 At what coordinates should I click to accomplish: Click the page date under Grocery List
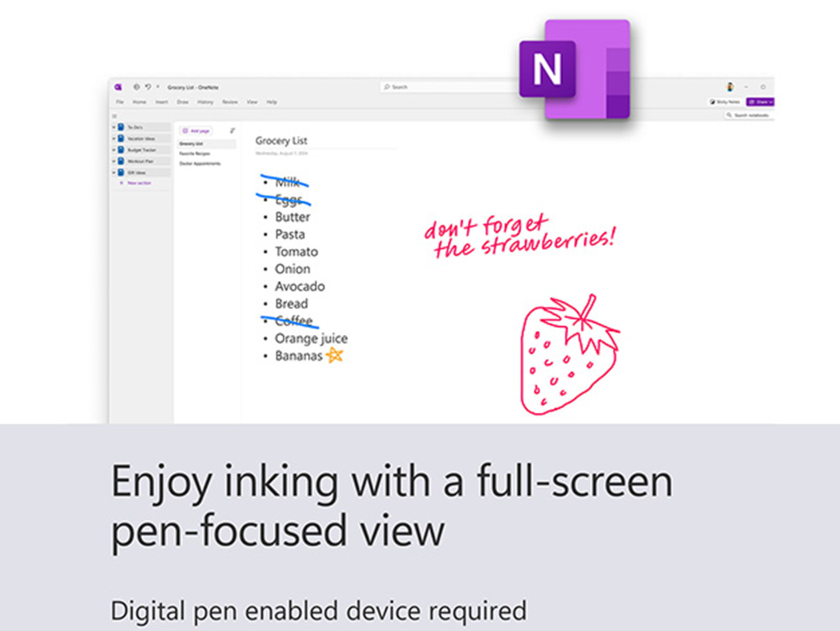[x=281, y=153]
